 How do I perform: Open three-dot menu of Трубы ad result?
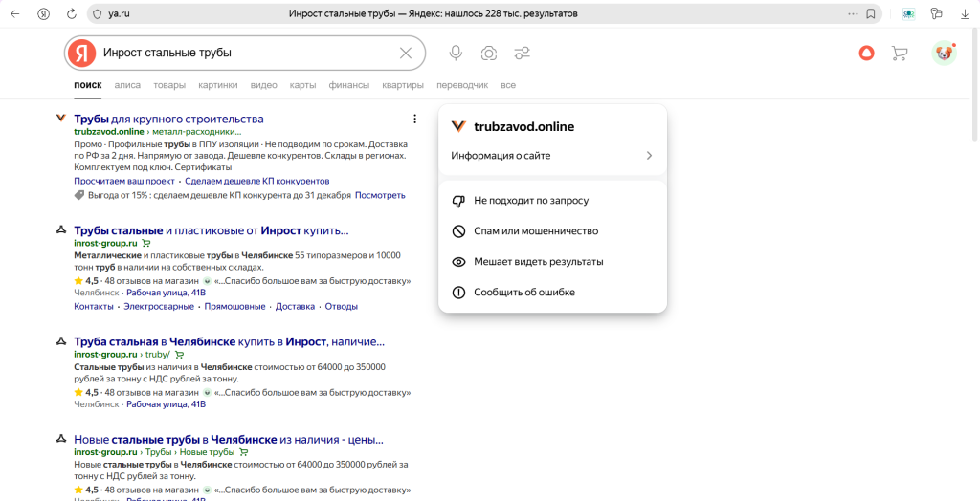tap(414, 119)
